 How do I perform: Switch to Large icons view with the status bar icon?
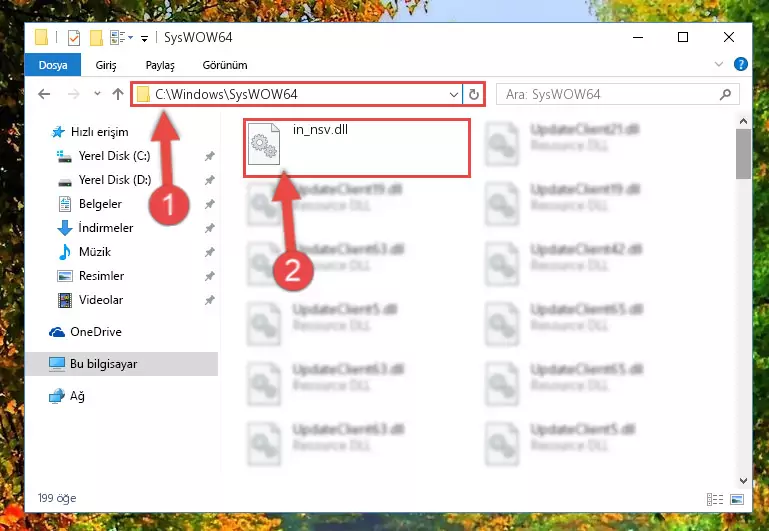[737, 499]
